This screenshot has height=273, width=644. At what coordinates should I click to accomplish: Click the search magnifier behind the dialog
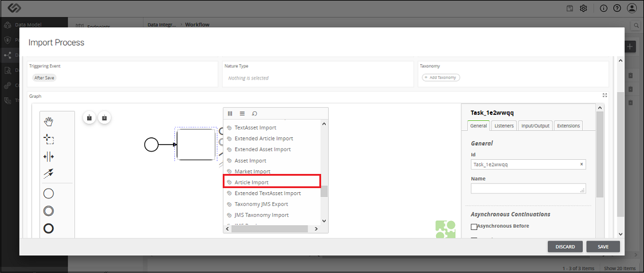[x=636, y=25]
